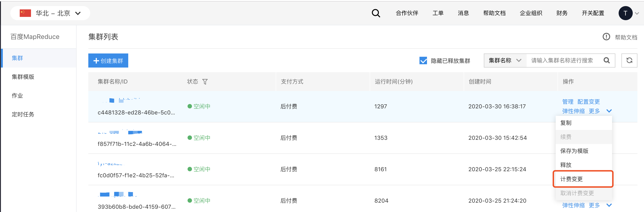Click the user avatar T icon
Image resolution: width=644 pixels, height=212 pixels.
pyautogui.click(x=625, y=13)
